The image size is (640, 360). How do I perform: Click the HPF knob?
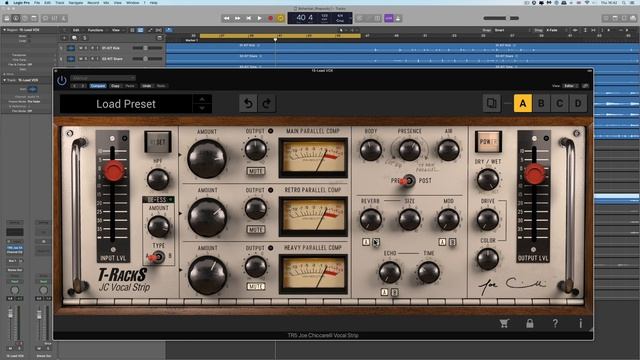pos(158,179)
